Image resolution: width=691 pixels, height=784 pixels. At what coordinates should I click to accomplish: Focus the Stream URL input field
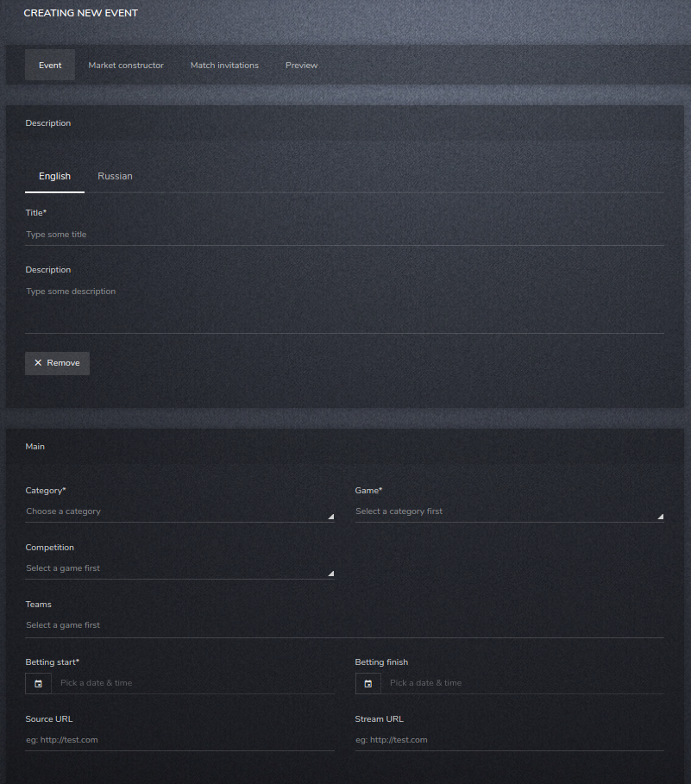[510, 740]
